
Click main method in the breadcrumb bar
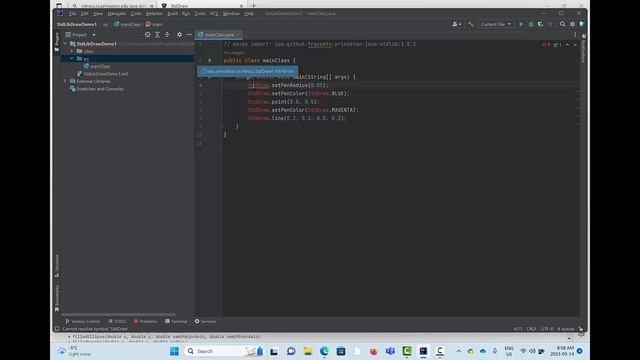(154, 24)
